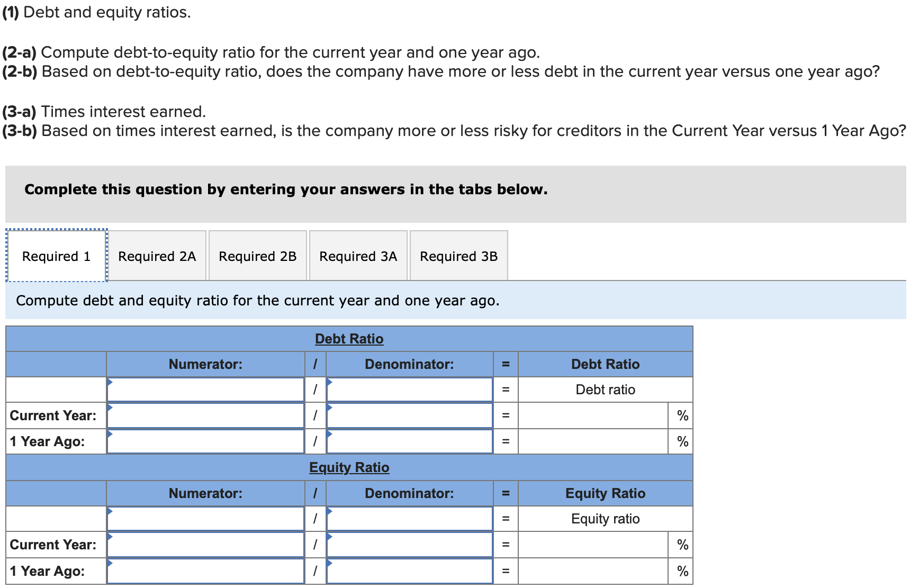Open the 1 Year Ago equity numerator dropdown
This screenshot has width=910, height=588.
click(x=205, y=571)
